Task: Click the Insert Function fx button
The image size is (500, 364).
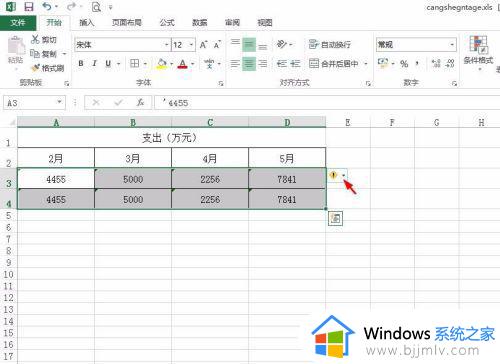Action: 141,102
